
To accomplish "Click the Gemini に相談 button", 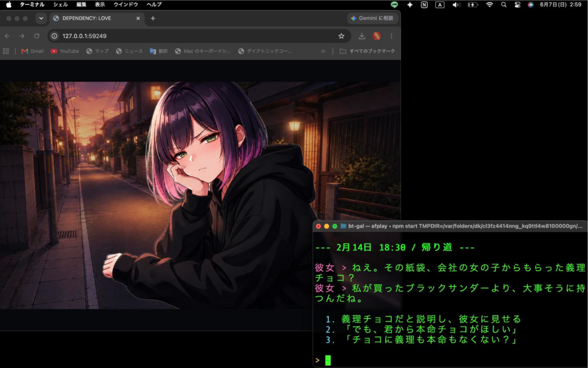I will click(372, 19).
